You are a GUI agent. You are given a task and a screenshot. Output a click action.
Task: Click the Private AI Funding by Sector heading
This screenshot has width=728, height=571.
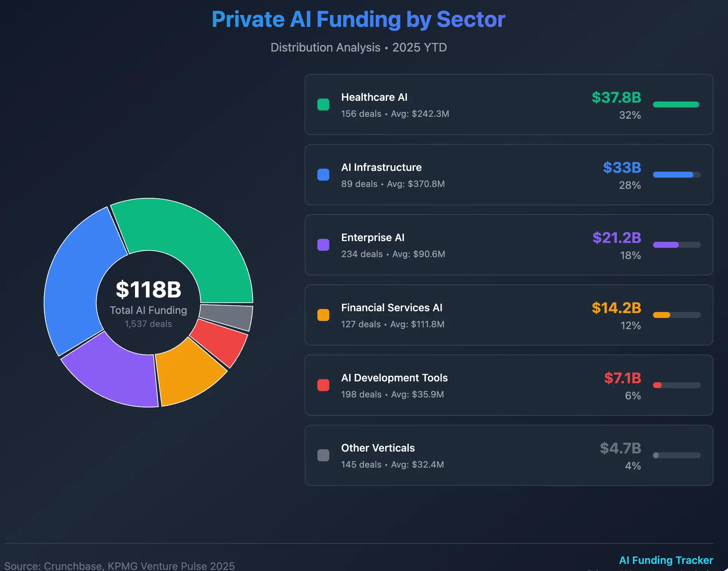tap(358, 19)
